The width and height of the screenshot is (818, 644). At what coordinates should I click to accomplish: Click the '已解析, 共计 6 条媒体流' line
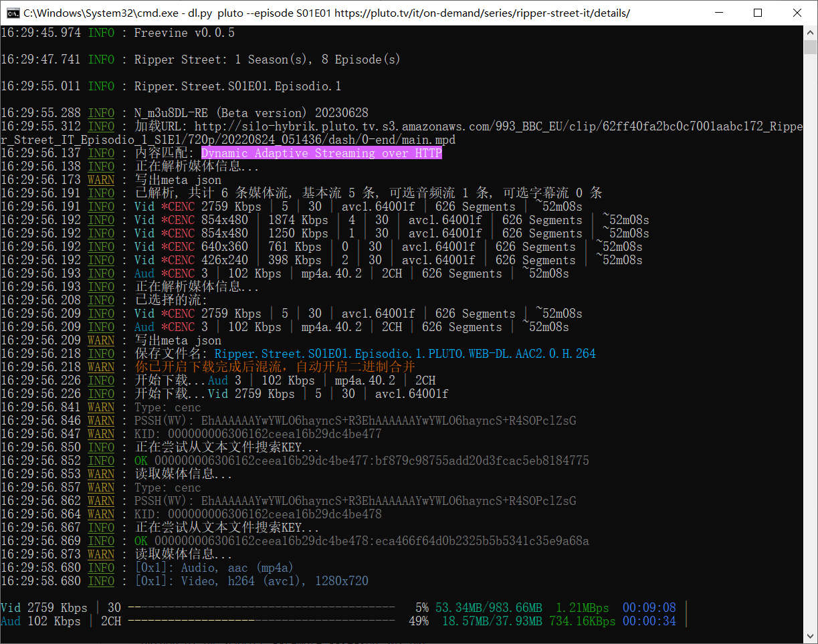click(x=368, y=193)
